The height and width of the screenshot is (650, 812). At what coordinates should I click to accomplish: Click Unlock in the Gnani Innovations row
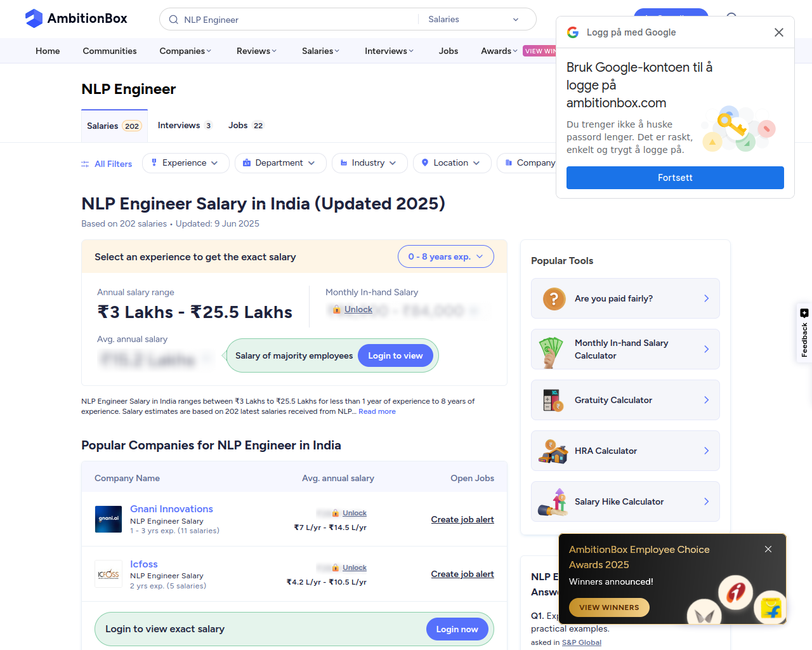(355, 513)
